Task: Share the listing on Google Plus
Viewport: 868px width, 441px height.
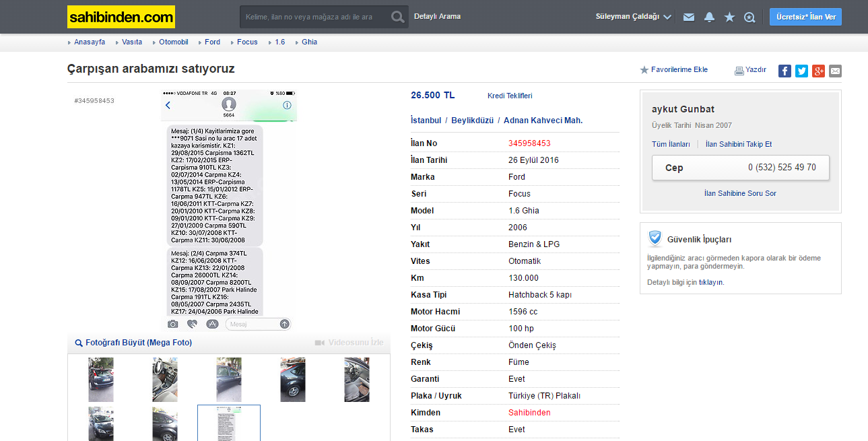Action: click(818, 71)
